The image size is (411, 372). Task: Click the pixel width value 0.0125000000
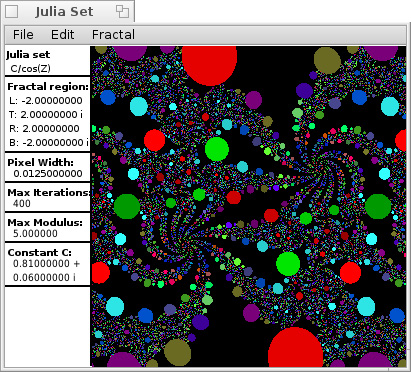coord(48,174)
